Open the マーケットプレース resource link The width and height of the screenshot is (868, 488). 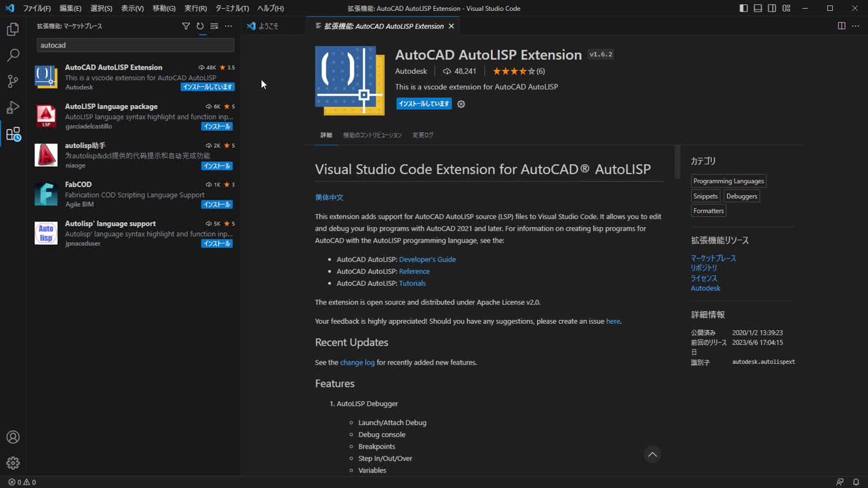click(713, 258)
